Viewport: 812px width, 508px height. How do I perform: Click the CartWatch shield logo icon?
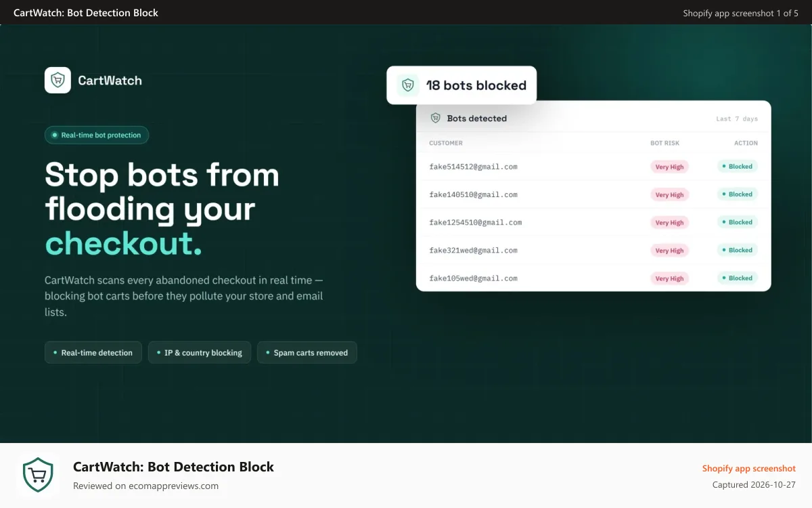pos(58,80)
